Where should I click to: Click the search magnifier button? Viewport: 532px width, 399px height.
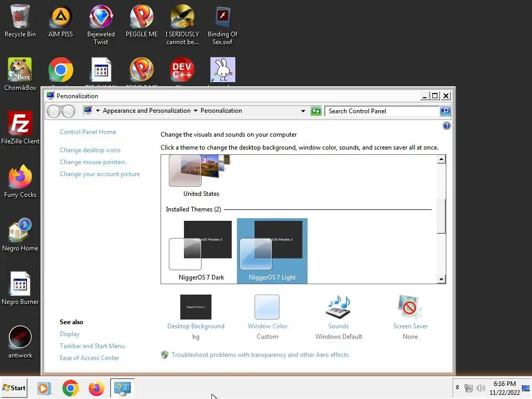445,111
